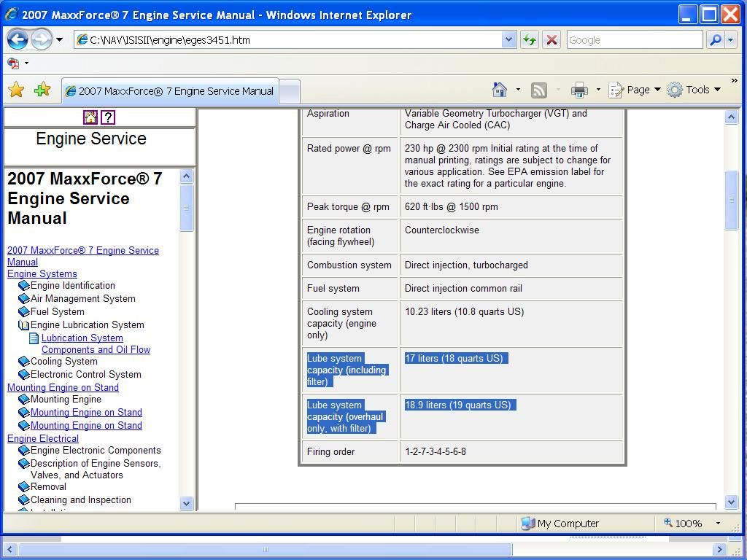
Task: Go back using the browser Back arrow
Action: tap(18, 40)
